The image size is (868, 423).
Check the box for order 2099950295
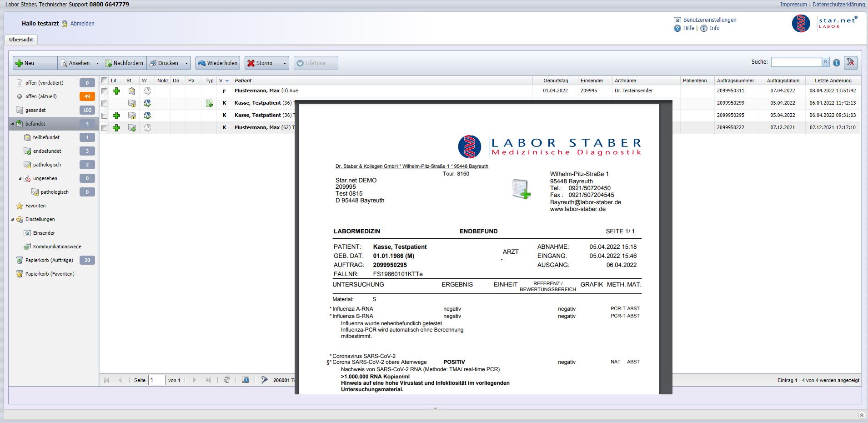tap(105, 116)
